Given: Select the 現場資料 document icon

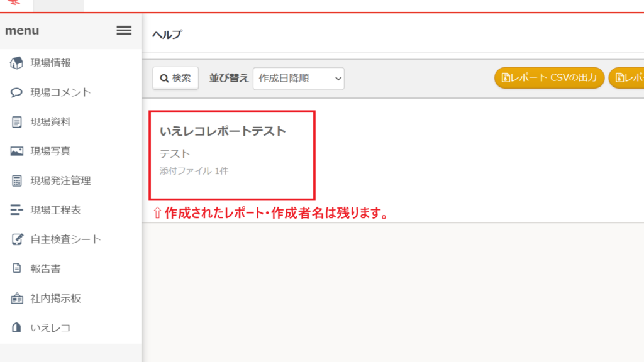Looking at the screenshot, I should [17, 122].
